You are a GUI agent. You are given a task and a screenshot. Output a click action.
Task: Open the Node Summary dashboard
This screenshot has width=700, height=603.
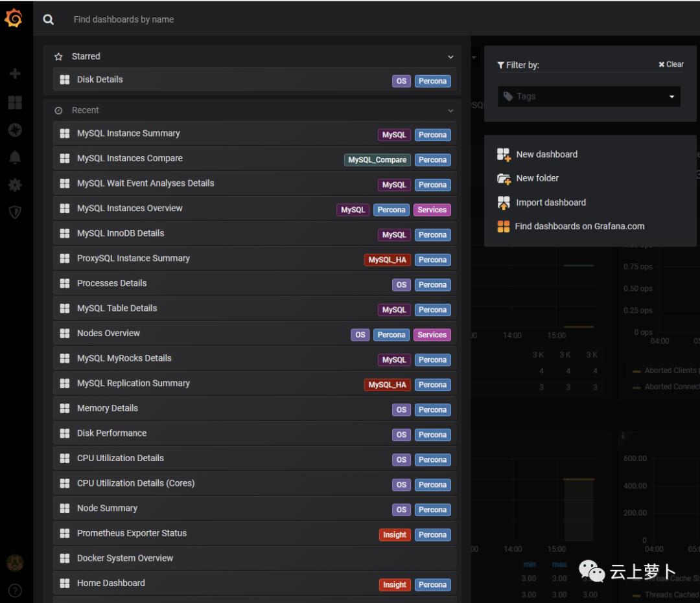click(255, 508)
